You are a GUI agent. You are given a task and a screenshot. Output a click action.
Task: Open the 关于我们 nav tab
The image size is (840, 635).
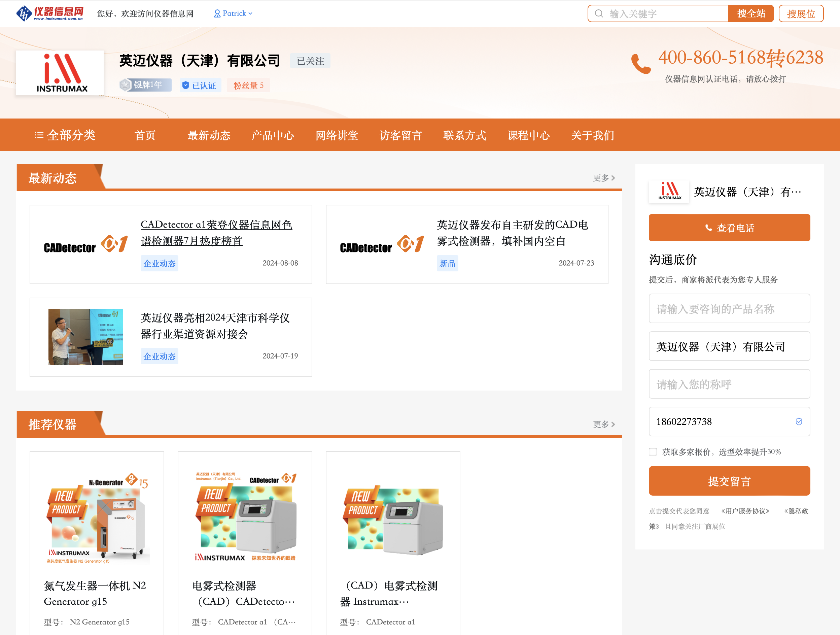pos(593,135)
